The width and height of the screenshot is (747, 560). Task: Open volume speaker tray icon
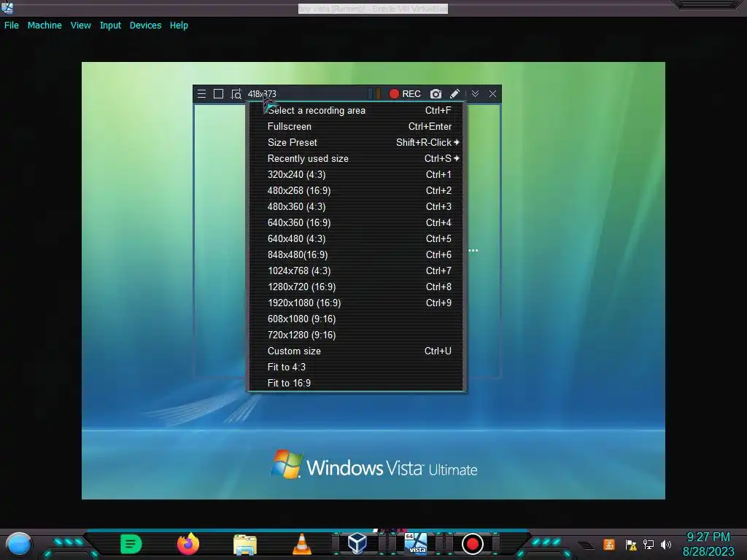click(666, 544)
